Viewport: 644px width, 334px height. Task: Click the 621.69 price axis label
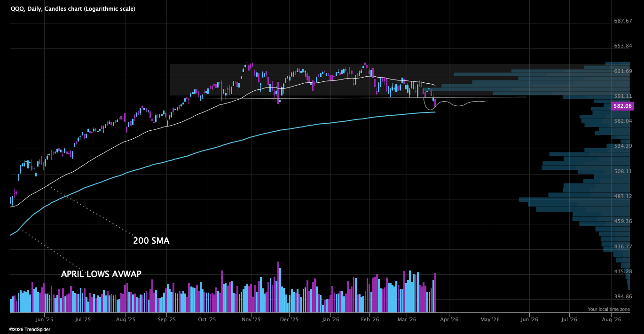[623, 71]
